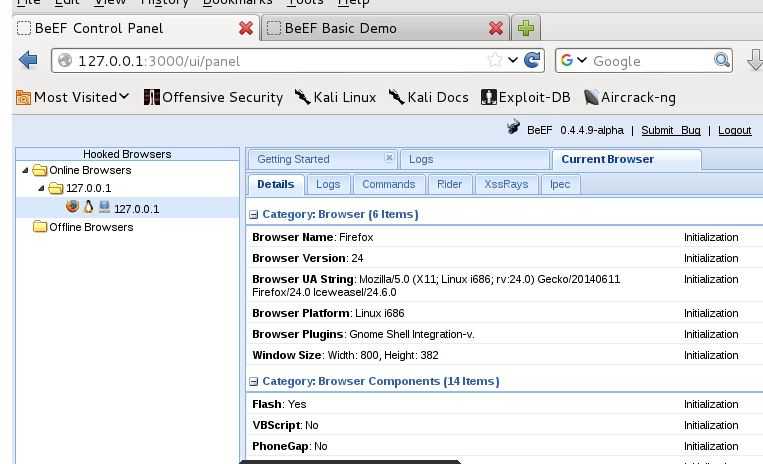Click the computer icon beside 127.0.0.1
763x464 pixels.
click(x=104, y=207)
